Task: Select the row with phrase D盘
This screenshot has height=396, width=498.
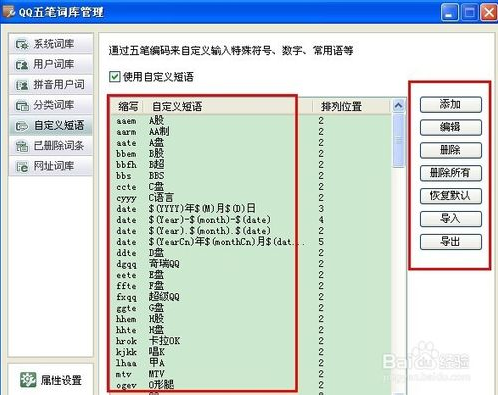Action: [250, 253]
